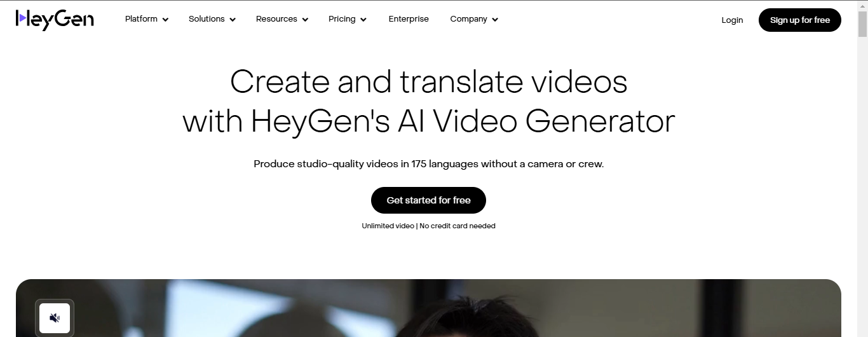
Task: Open the Pricing dropdown
Action: (348, 19)
